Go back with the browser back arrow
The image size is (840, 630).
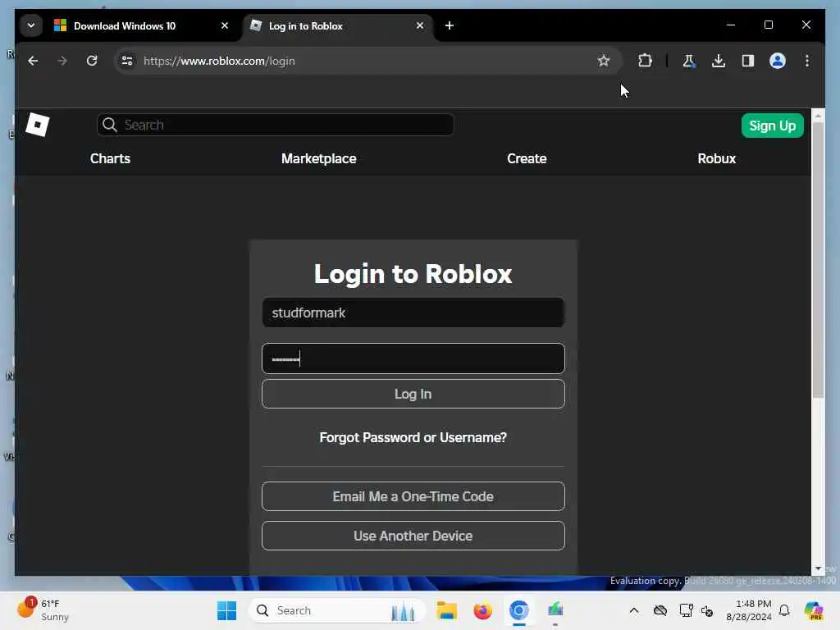point(33,61)
